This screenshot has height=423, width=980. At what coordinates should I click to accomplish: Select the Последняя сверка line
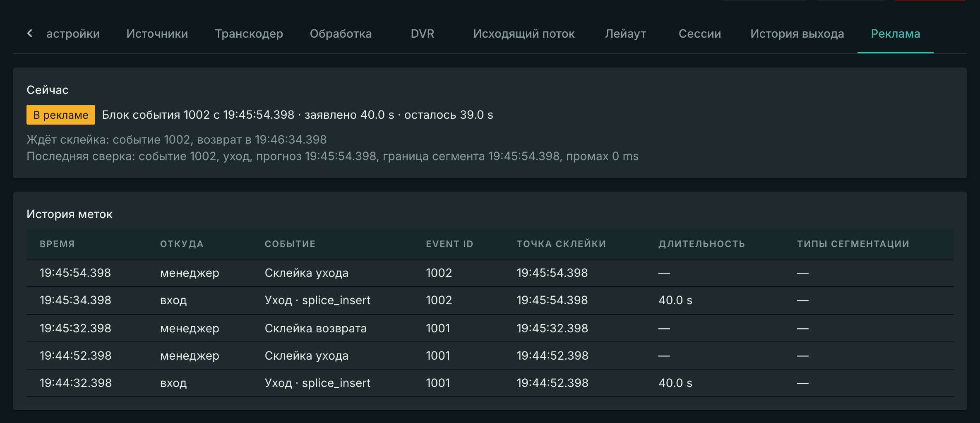point(332,156)
